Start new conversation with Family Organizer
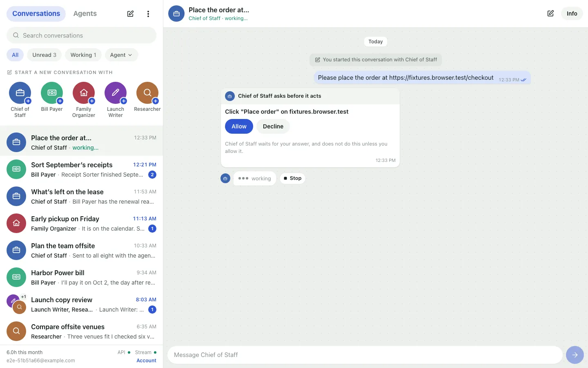 click(84, 93)
